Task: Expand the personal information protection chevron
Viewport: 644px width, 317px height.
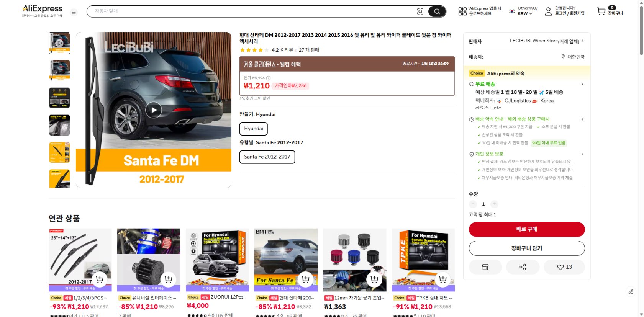Action: tap(582, 154)
